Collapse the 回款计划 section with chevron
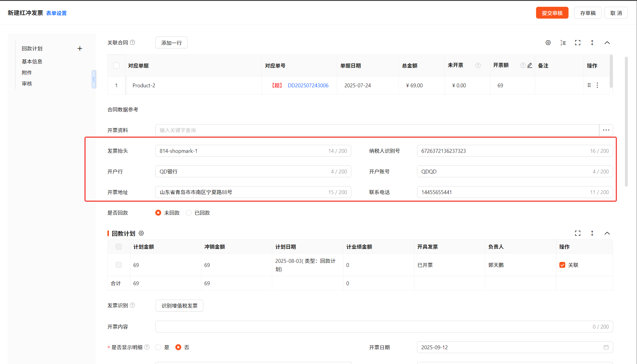This screenshot has height=364, width=637. (607, 233)
